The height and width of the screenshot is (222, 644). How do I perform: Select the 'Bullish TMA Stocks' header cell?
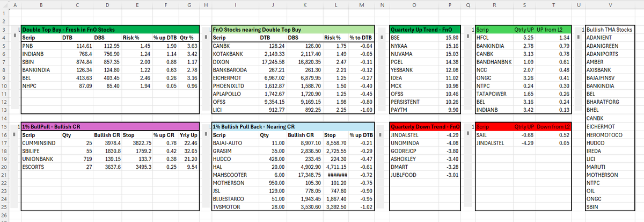611,30
